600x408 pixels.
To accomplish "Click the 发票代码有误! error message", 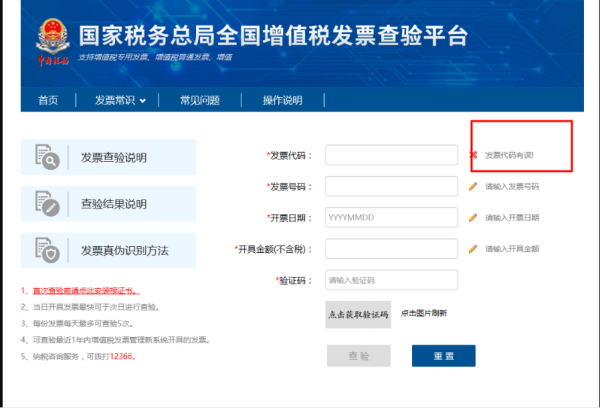I will [x=509, y=155].
